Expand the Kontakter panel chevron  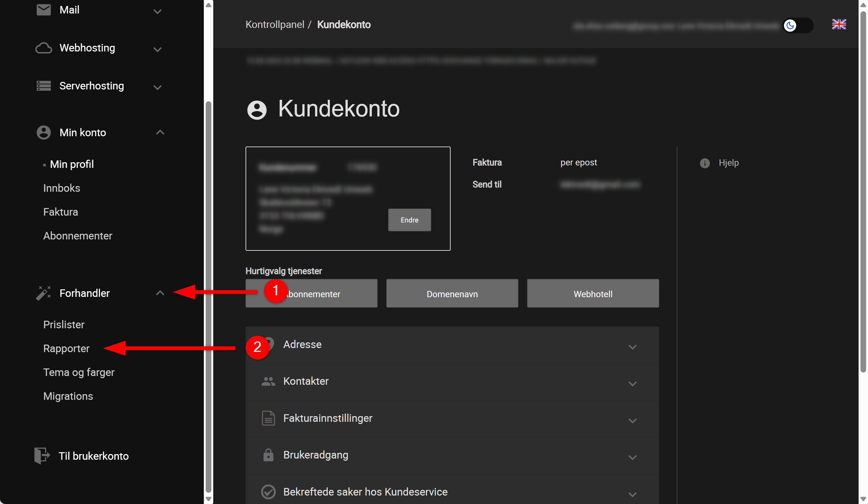(x=632, y=383)
